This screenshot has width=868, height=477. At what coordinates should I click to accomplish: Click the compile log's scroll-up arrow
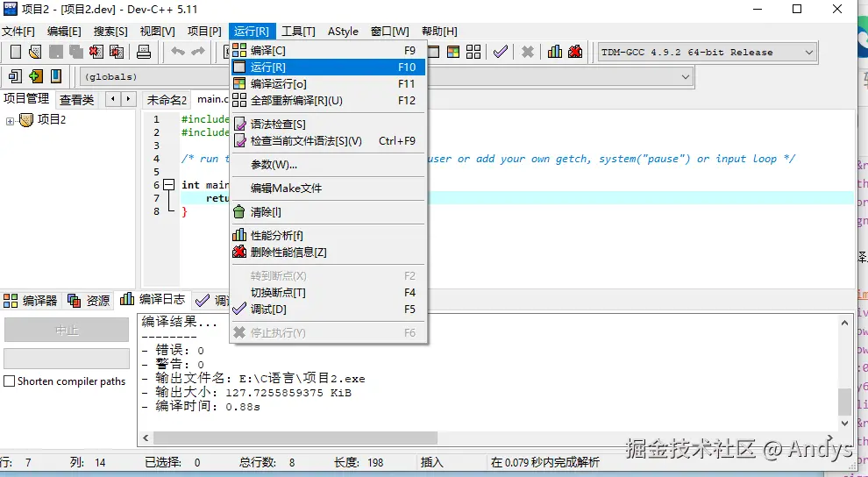click(x=844, y=324)
